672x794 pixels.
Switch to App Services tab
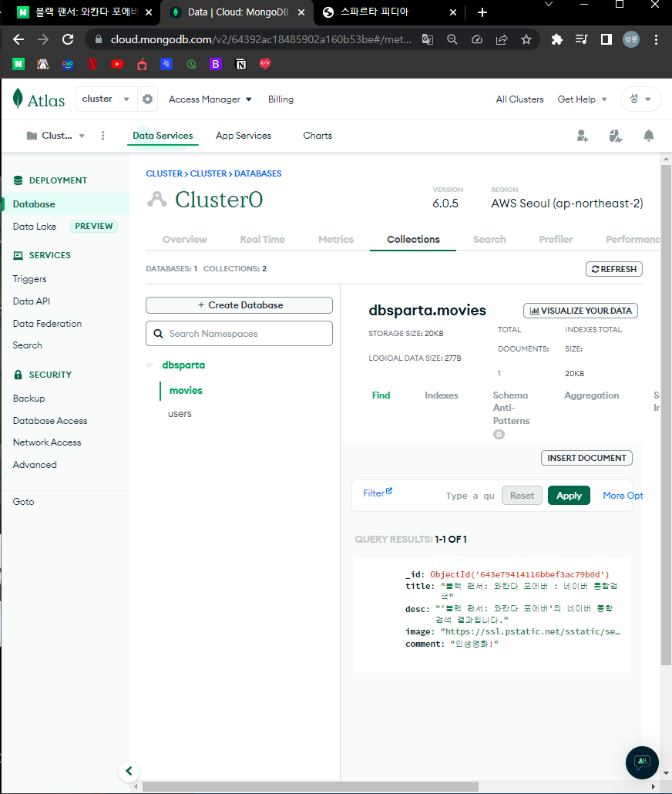click(243, 136)
